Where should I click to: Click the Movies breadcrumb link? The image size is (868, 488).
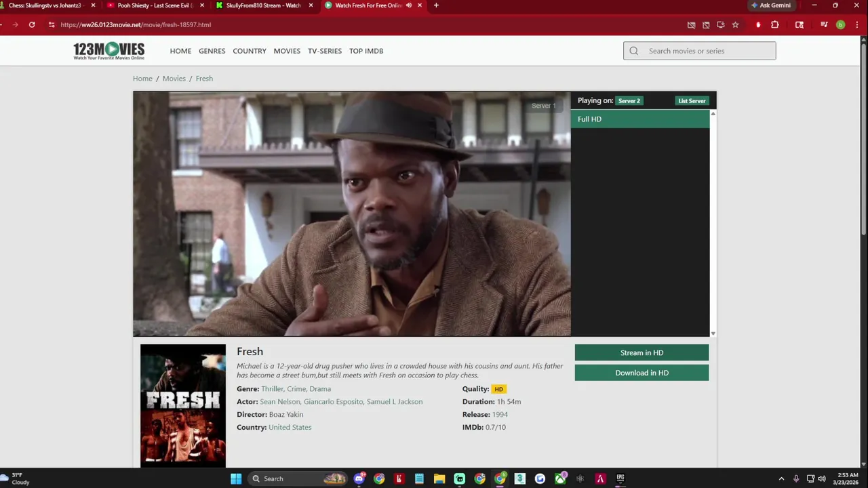tap(174, 79)
